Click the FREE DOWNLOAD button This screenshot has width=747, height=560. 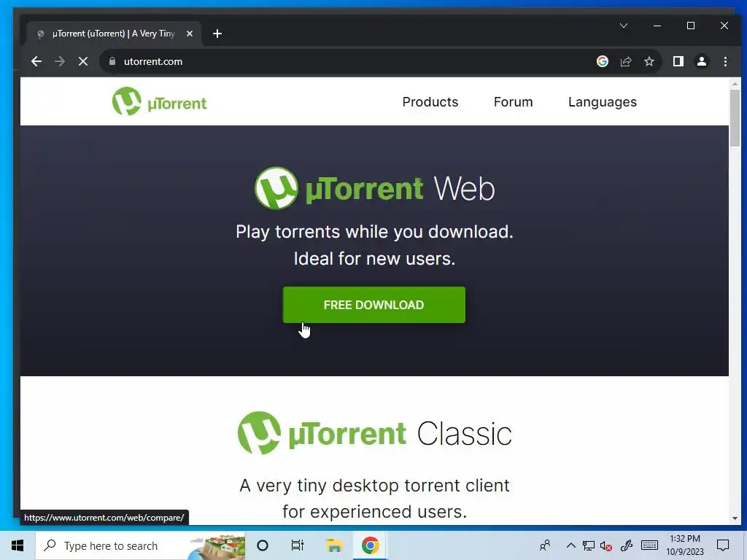pos(374,305)
